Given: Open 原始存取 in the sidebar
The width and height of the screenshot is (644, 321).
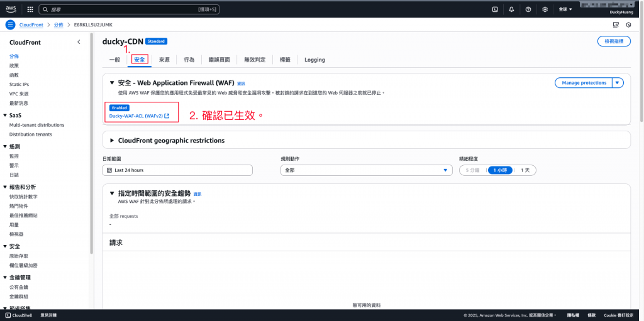Looking at the screenshot, I should (x=18, y=256).
